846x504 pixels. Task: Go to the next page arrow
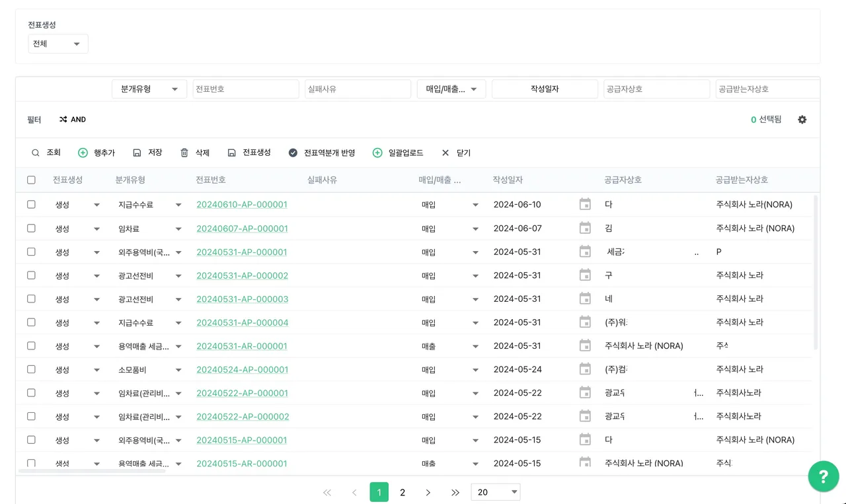tap(428, 492)
